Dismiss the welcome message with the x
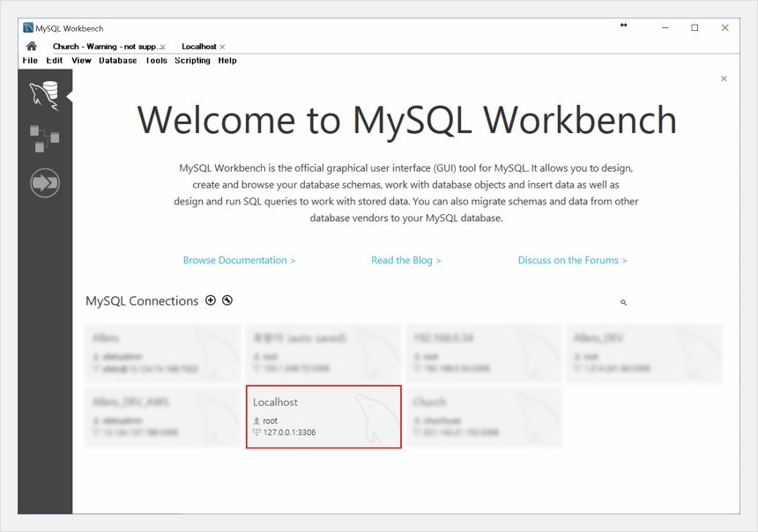This screenshot has width=758, height=532. (x=724, y=78)
